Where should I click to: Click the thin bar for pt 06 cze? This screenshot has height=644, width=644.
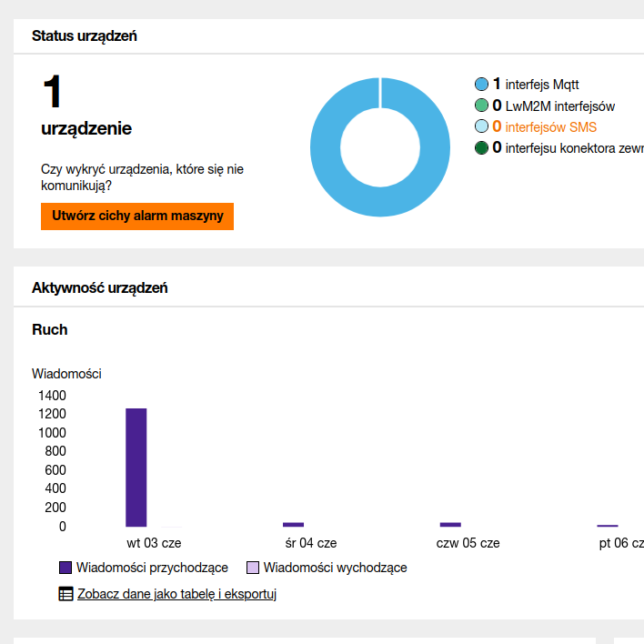(608, 526)
